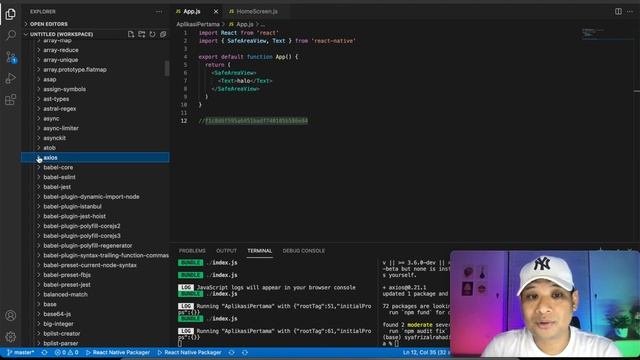Collapse the Untitled (Workspace) section

click(61, 34)
